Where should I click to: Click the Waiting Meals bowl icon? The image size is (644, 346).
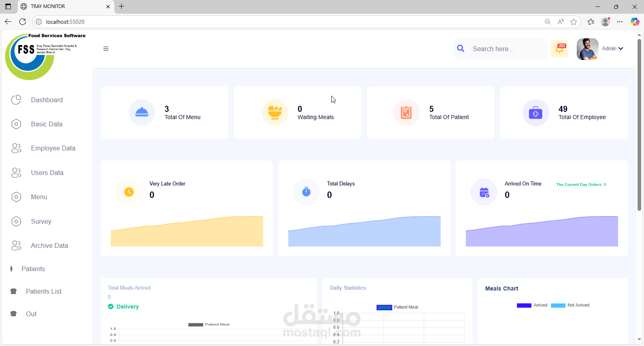[x=275, y=112]
